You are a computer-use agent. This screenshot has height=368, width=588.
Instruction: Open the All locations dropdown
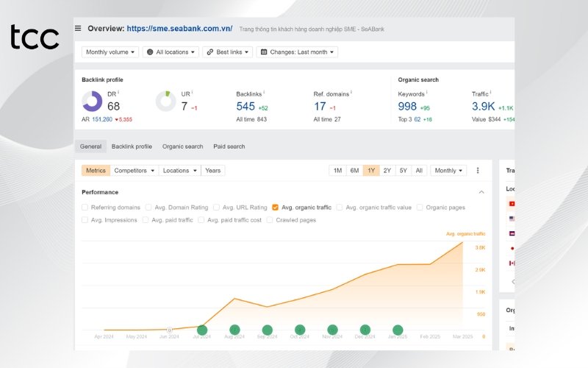171,52
